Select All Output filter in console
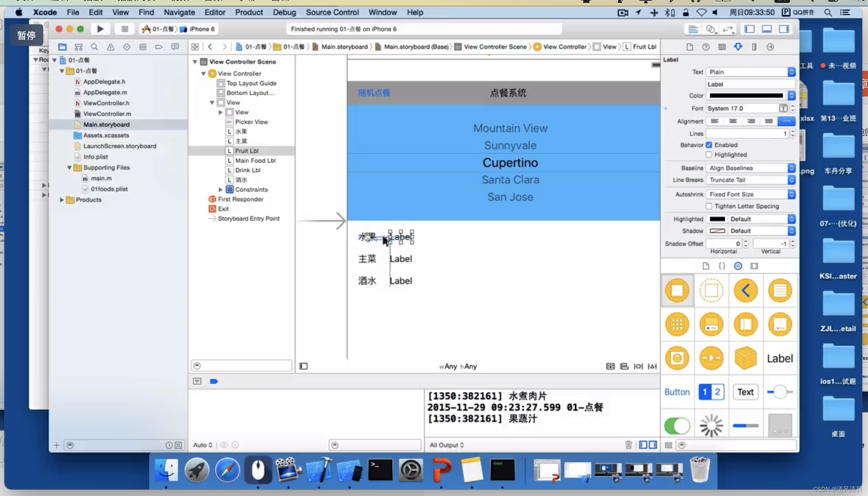The height and width of the screenshot is (496, 868). pos(447,444)
